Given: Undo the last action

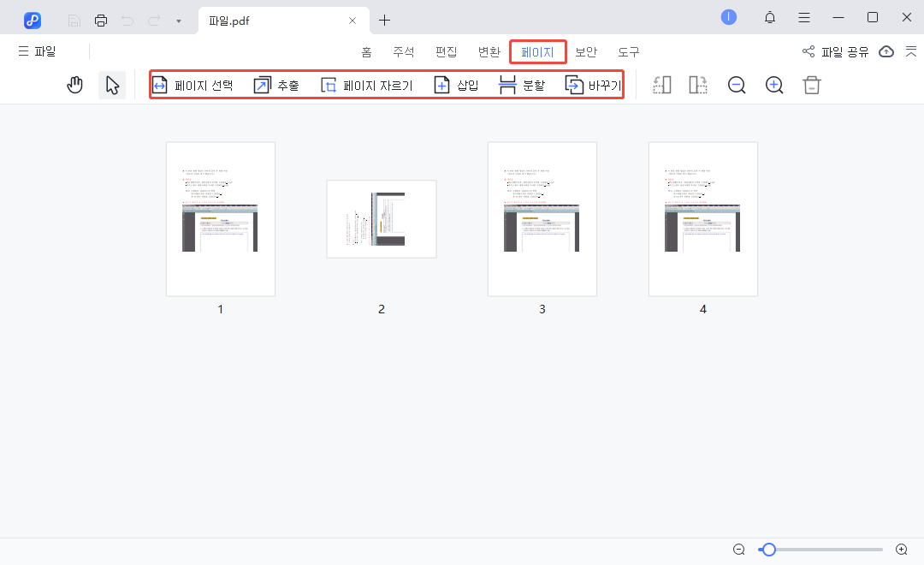Looking at the screenshot, I should 127,21.
